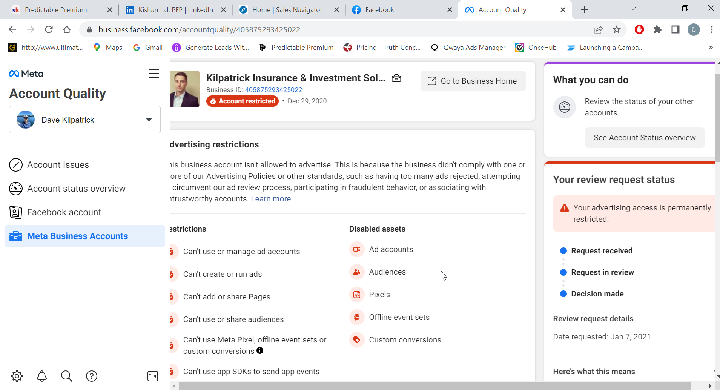This screenshot has width=720, height=390.
Task: Click the Chrome profile avatar
Action: (x=693, y=29)
